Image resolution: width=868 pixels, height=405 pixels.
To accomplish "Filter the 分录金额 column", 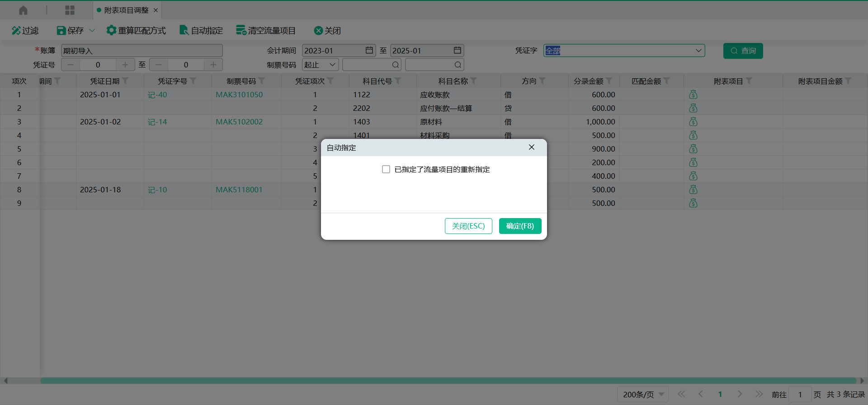I will 609,81.
